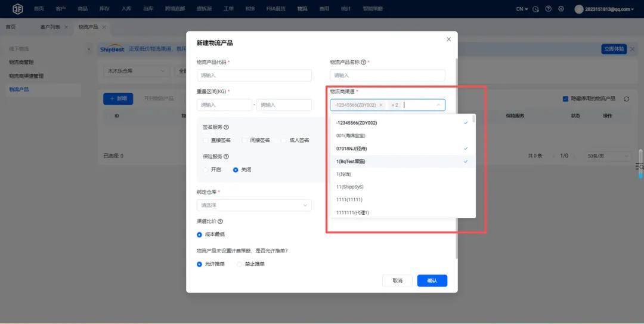Collapse the left sidebar with its arrow
Image resolution: width=644 pixels, height=324 pixels.
tap(89, 49)
